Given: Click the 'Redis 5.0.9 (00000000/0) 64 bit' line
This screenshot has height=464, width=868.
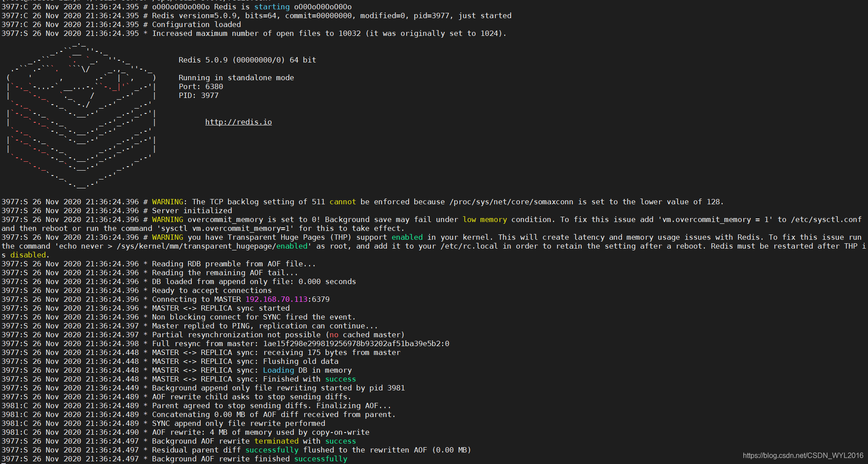Looking at the screenshot, I should [x=247, y=60].
